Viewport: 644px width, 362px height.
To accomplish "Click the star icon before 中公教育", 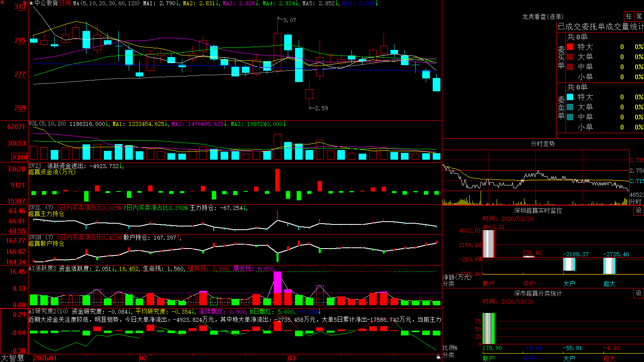I will click(31, 3).
